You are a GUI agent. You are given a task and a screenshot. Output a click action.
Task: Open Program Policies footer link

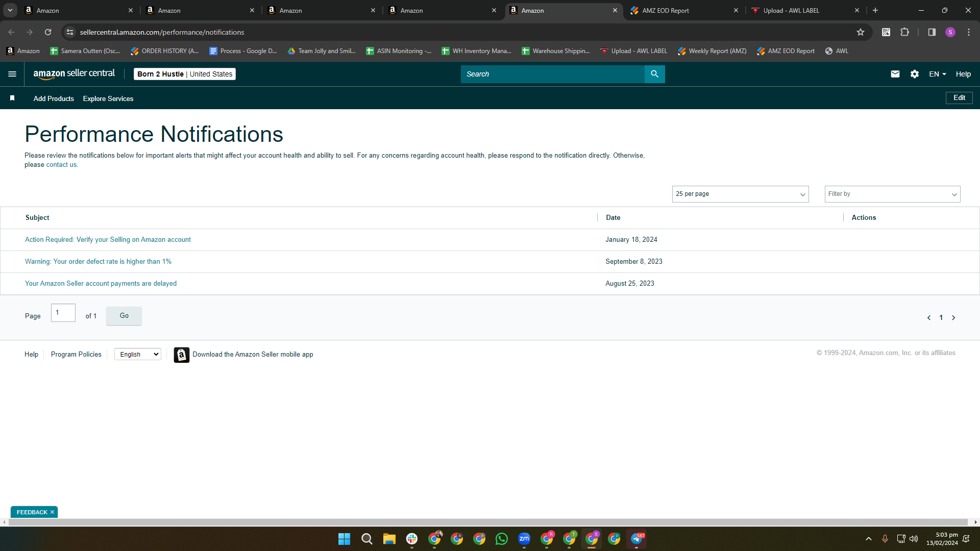(x=76, y=354)
